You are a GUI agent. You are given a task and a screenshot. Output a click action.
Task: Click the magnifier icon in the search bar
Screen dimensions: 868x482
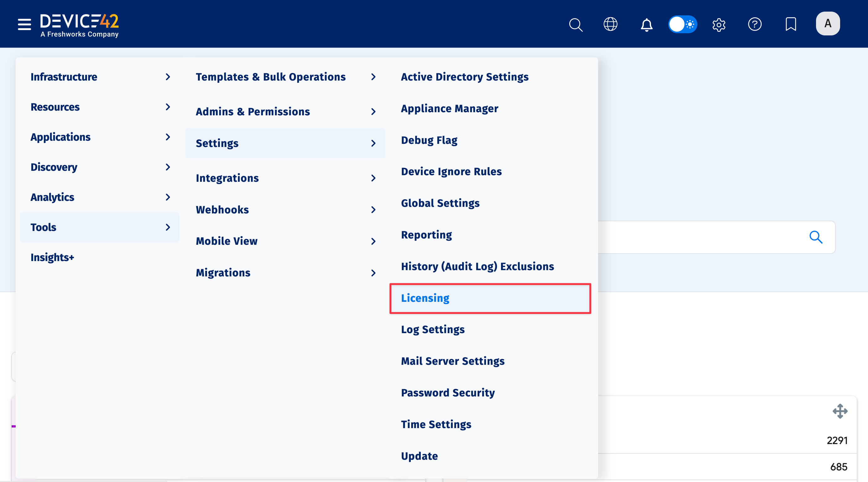[x=816, y=237]
